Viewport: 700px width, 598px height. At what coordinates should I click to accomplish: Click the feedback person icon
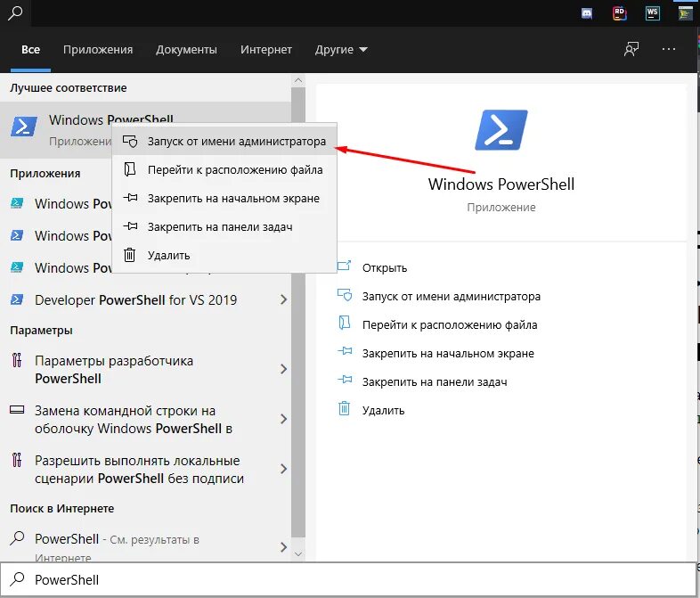pyautogui.click(x=631, y=49)
